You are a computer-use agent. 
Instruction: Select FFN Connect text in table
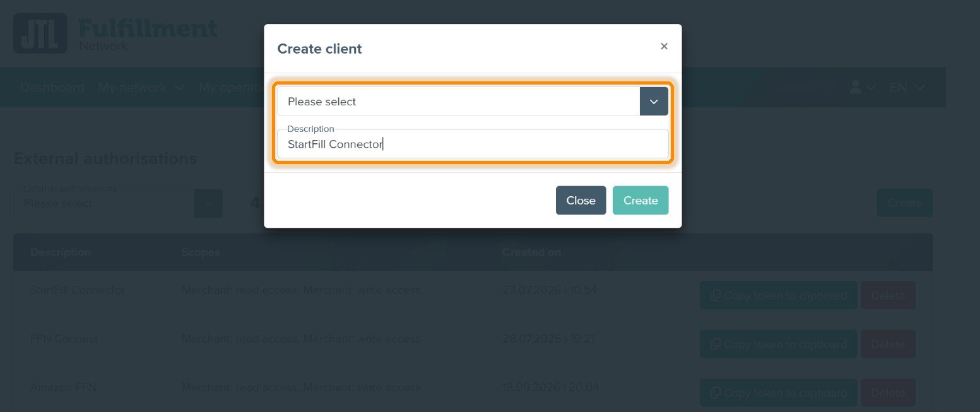point(64,339)
